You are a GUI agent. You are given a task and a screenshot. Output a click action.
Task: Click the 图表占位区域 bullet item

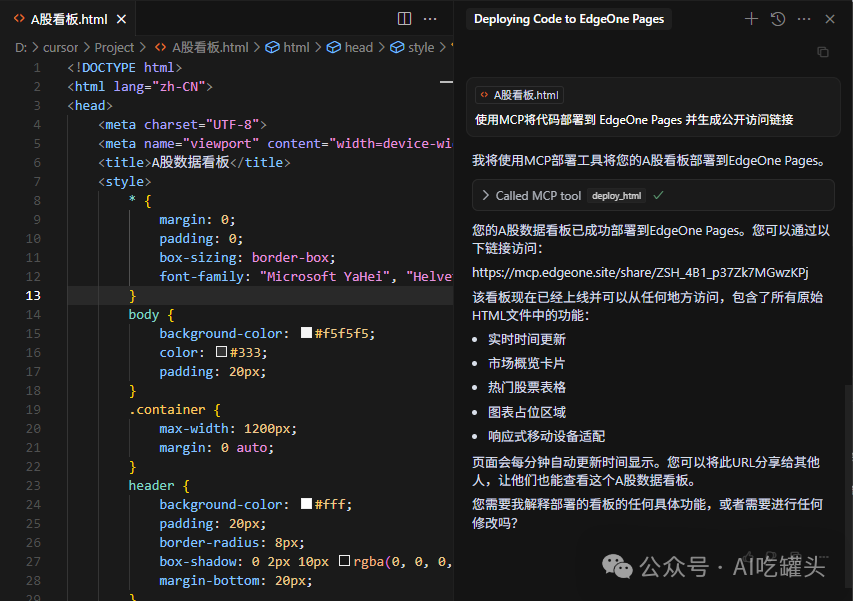(x=527, y=412)
